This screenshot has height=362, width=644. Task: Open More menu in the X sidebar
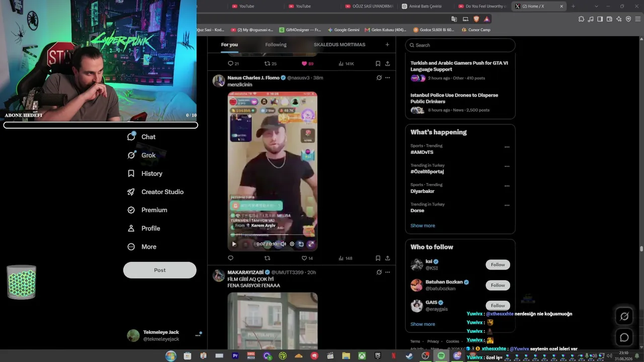(142, 247)
